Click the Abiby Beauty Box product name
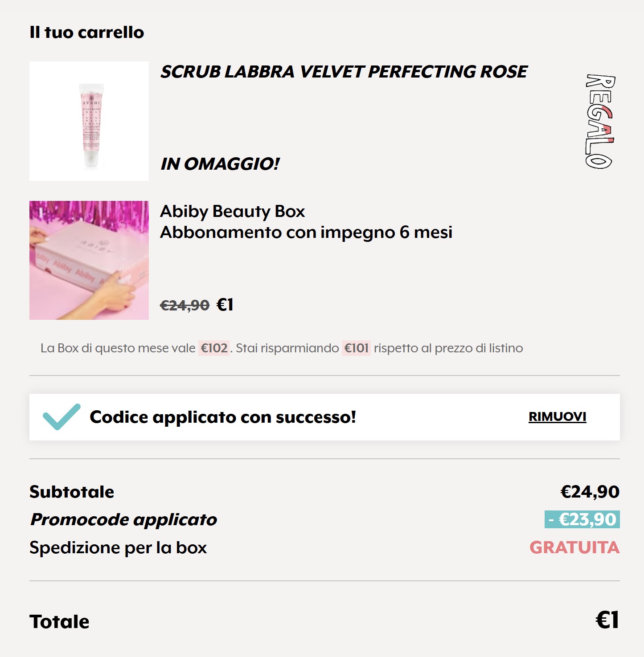The image size is (644, 657). pyautogui.click(x=232, y=211)
